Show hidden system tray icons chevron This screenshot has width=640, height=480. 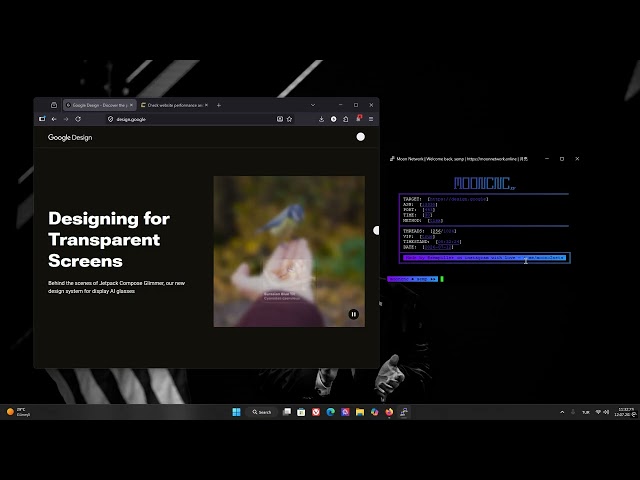[x=562, y=412]
